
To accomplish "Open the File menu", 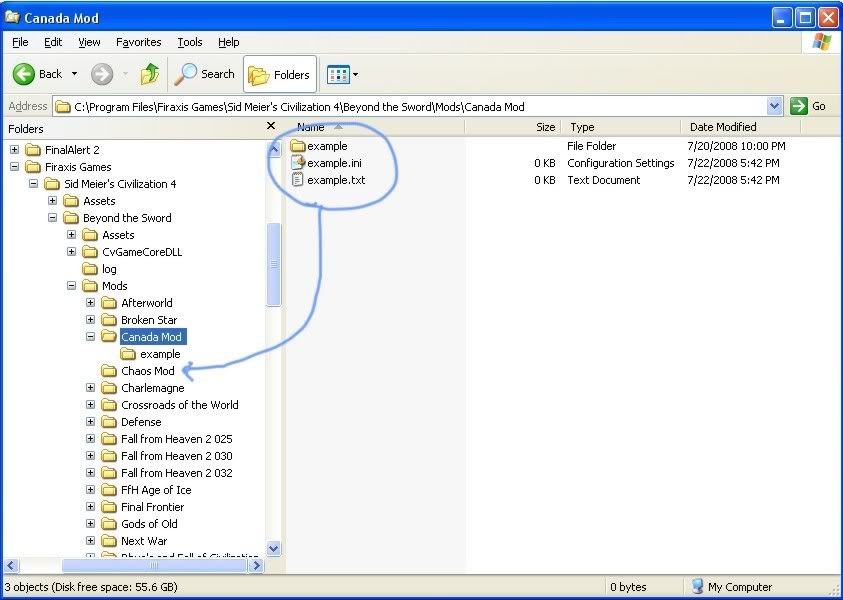I will [x=20, y=42].
